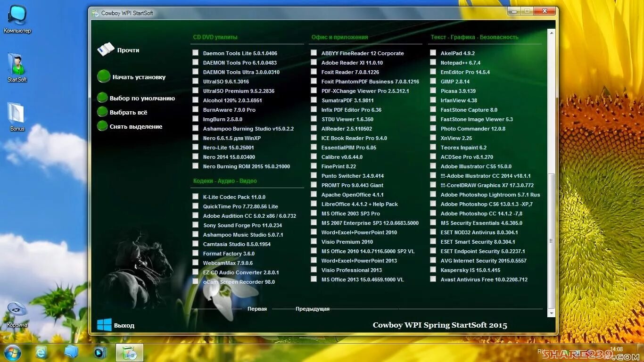Click the Офис и приложения header
644x362 pixels.
(339, 37)
